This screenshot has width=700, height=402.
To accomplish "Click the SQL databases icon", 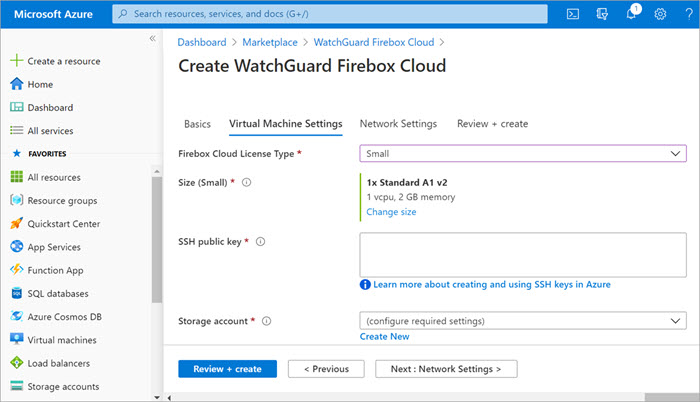I will [17, 293].
